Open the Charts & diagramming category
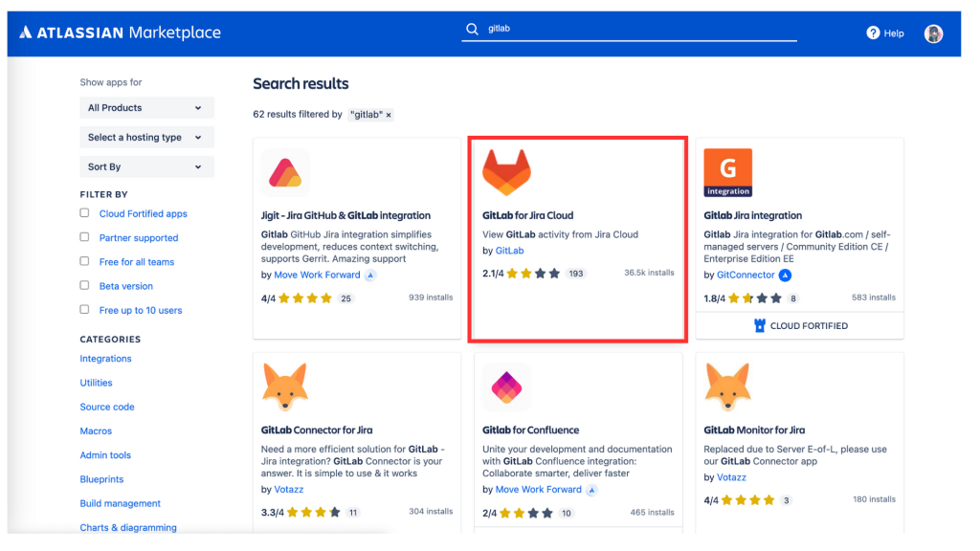980x551 pixels. point(128,528)
